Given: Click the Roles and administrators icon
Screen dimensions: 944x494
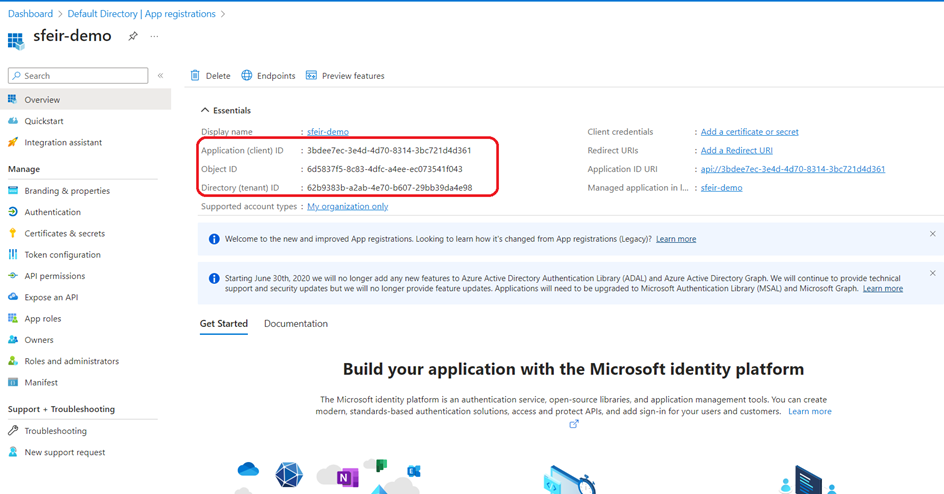Looking at the screenshot, I should point(13,361).
